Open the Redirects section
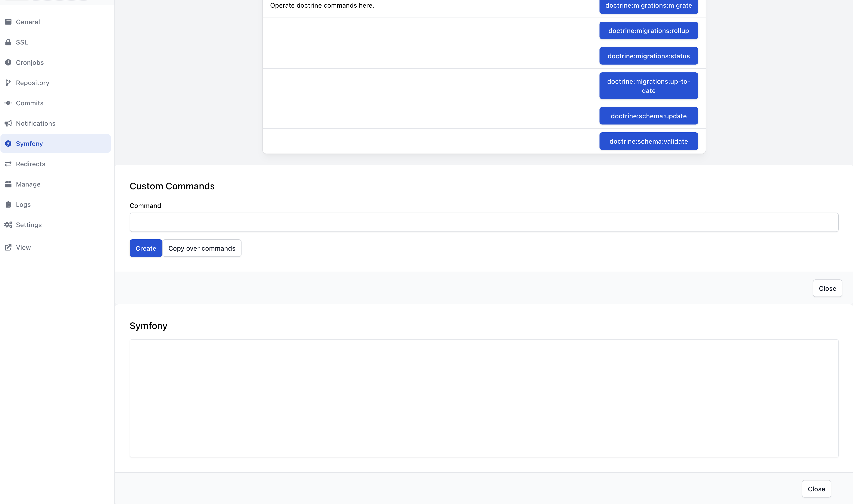The width and height of the screenshot is (853, 504). pyautogui.click(x=55, y=164)
